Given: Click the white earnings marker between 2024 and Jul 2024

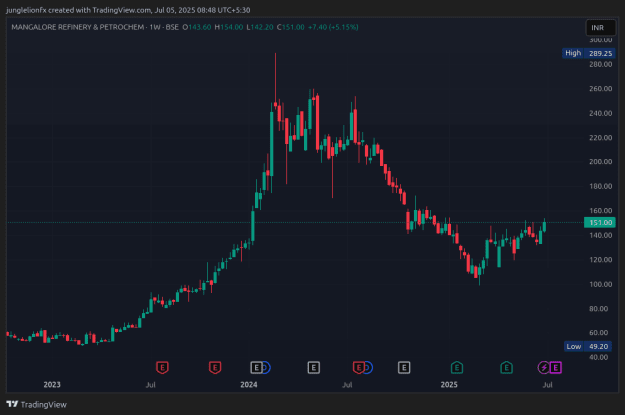Looking at the screenshot, I should [314, 367].
